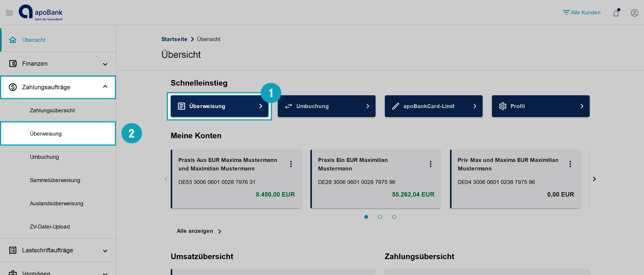644x275 pixels.
Task: Expand the Finanzen menu chevron
Action: [x=105, y=64]
